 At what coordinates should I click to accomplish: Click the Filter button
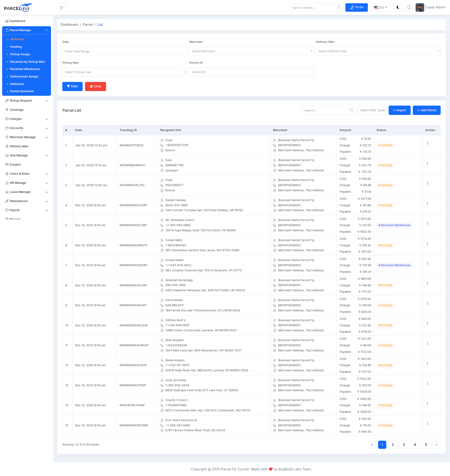click(72, 86)
